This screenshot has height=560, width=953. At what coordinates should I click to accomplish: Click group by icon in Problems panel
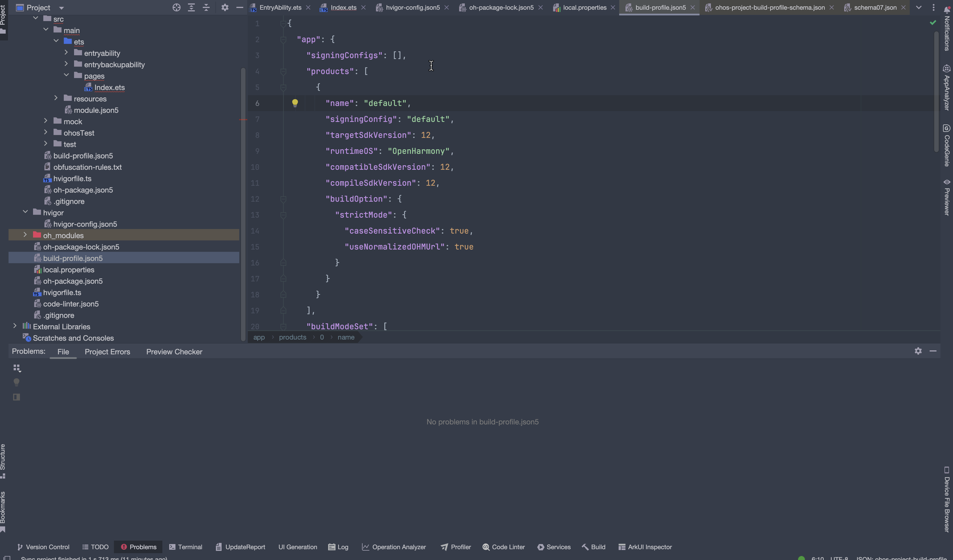tap(17, 368)
